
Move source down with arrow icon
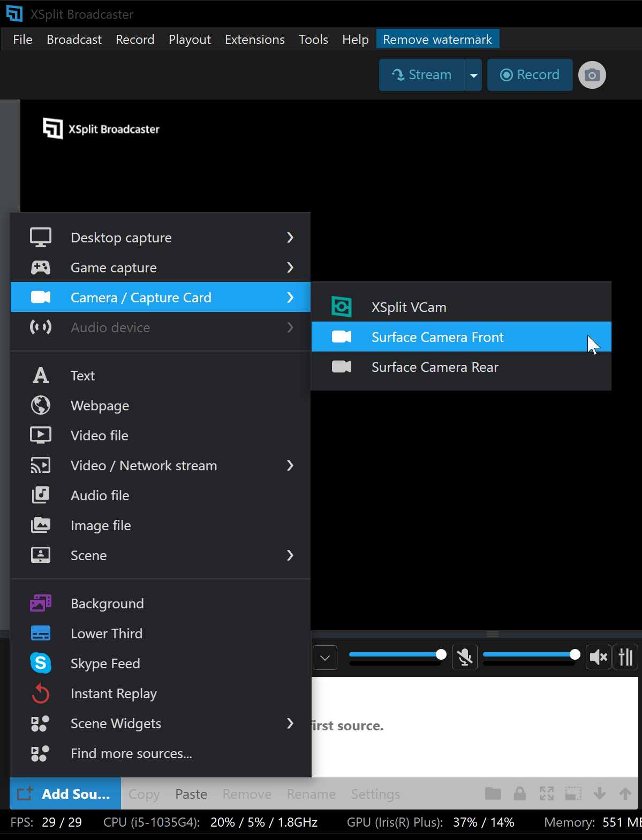tap(600, 793)
